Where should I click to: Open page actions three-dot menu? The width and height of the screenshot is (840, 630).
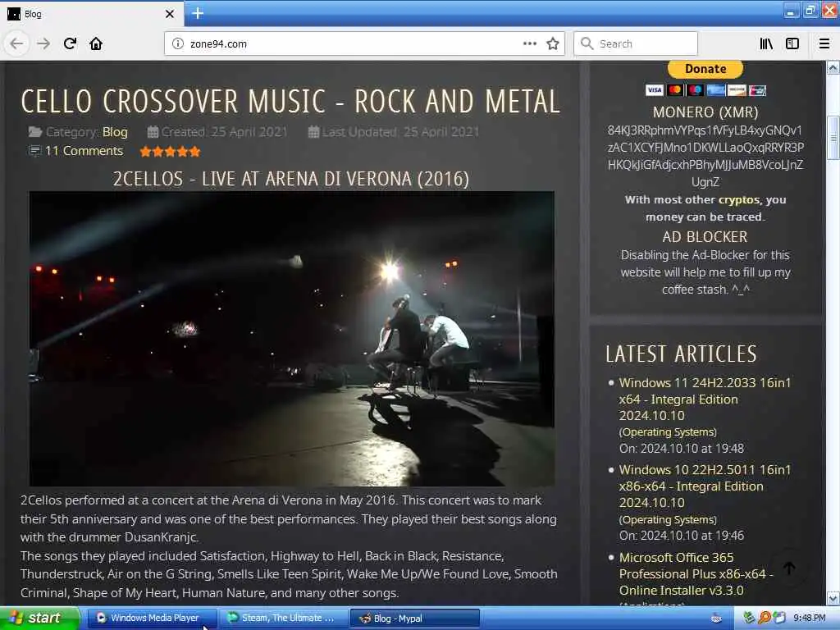530,43
